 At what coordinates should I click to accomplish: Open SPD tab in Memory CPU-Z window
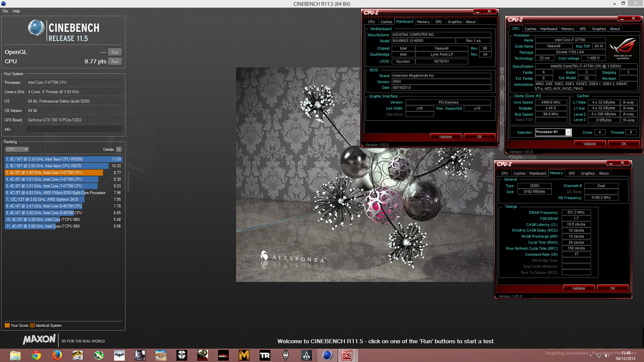572,173
